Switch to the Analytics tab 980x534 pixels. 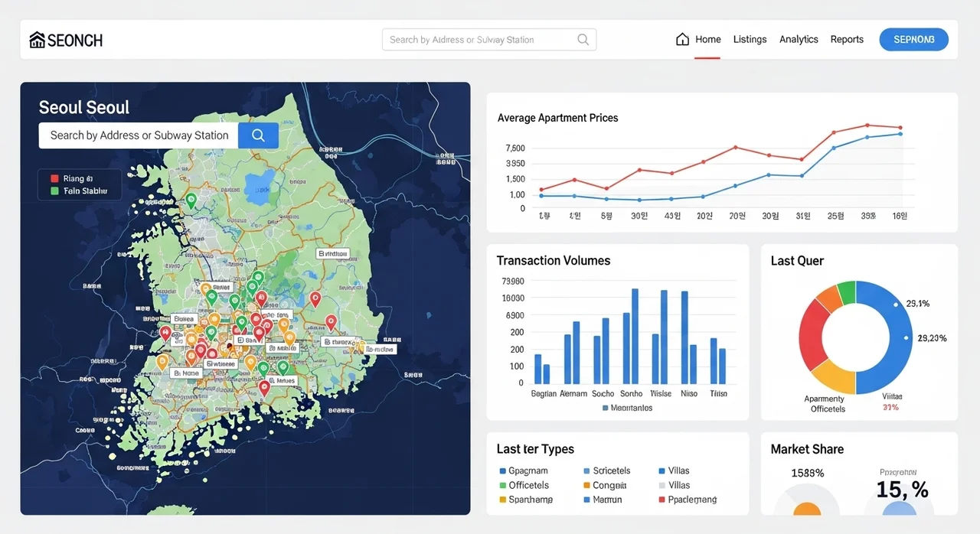pyautogui.click(x=799, y=39)
